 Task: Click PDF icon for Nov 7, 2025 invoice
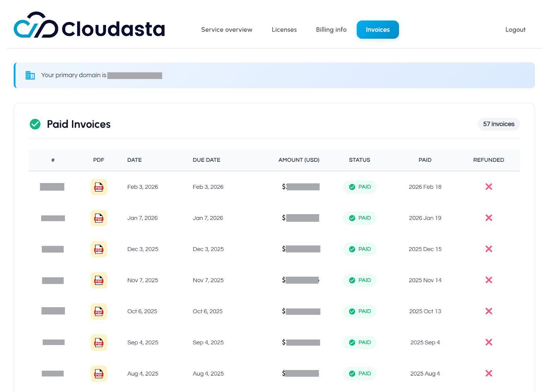[98, 280]
